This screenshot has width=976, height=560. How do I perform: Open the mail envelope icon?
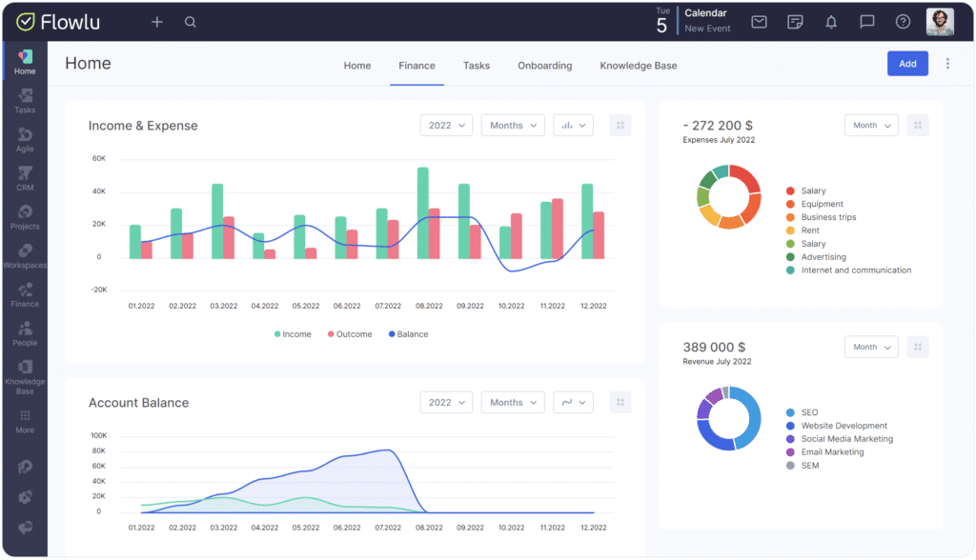[x=759, y=22]
